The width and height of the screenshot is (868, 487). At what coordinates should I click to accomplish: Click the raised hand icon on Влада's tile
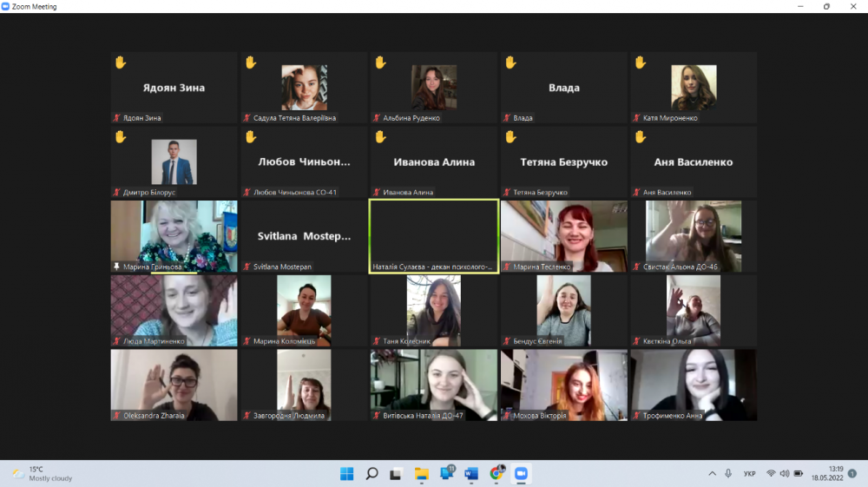click(x=510, y=63)
